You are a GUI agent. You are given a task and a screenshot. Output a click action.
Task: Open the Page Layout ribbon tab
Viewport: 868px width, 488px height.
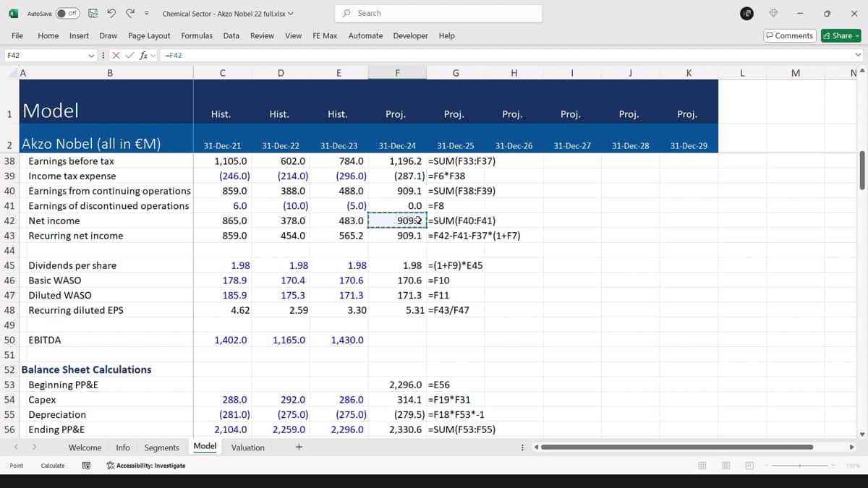tap(149, 35)
